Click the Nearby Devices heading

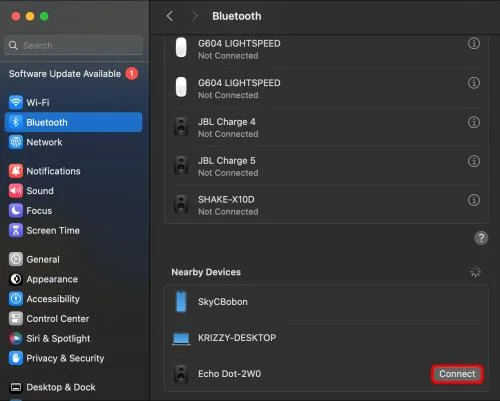(206, 272)
